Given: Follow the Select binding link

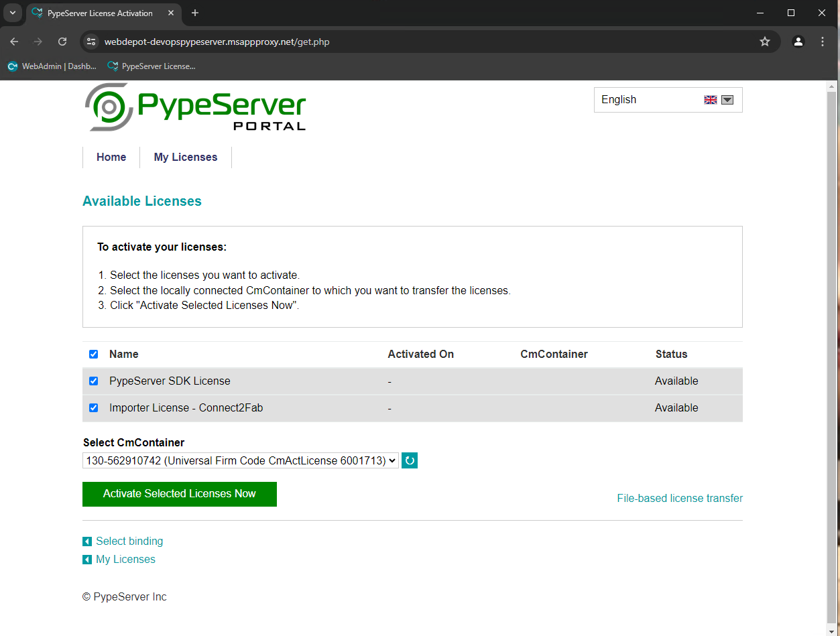Looking at the screenshot, I should [x=129, y=542].
